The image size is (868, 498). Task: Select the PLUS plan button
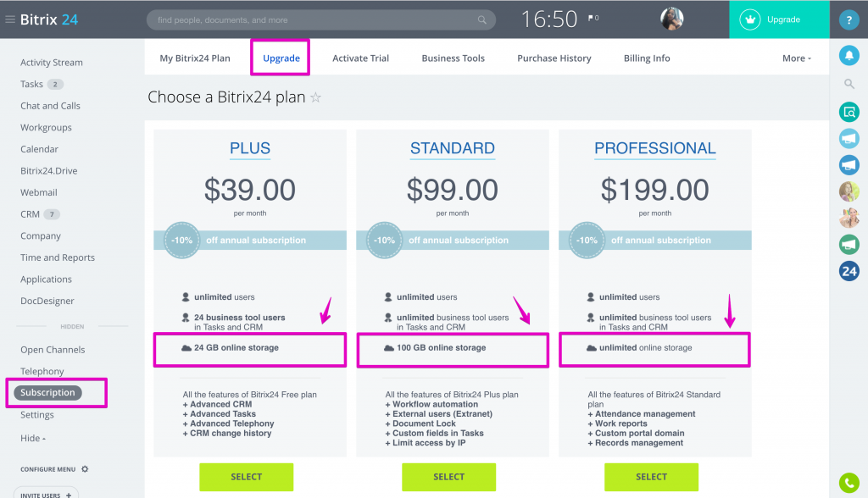(x=247, y=477)
